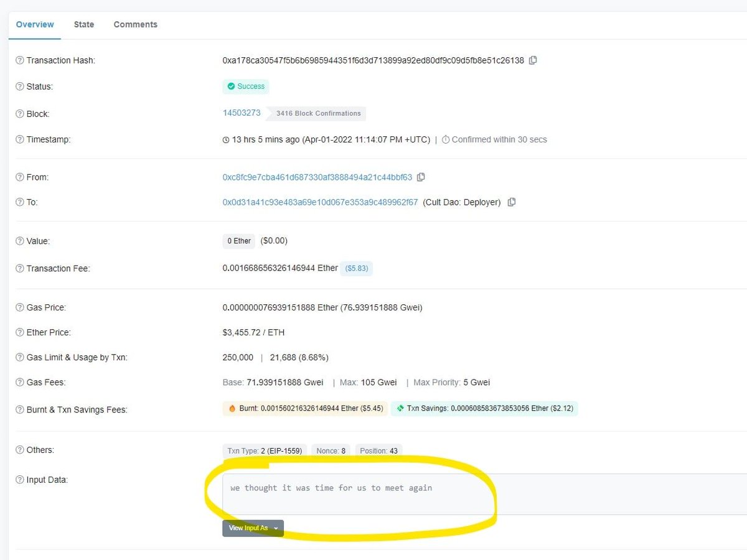Select the $3,455.72 / ETH price
The height and width of the screenshot is (560, 747).
pyautogui.click(x=253, y=332)
